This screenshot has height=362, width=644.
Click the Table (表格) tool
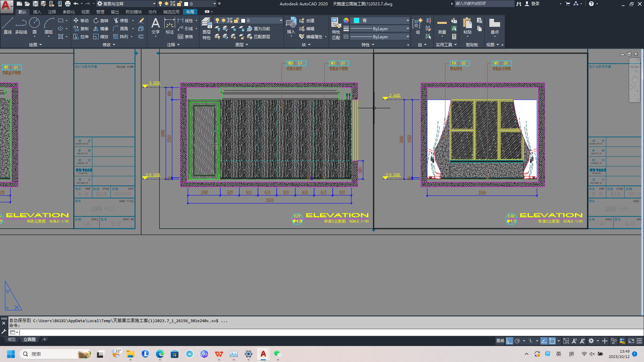(185, 37)
